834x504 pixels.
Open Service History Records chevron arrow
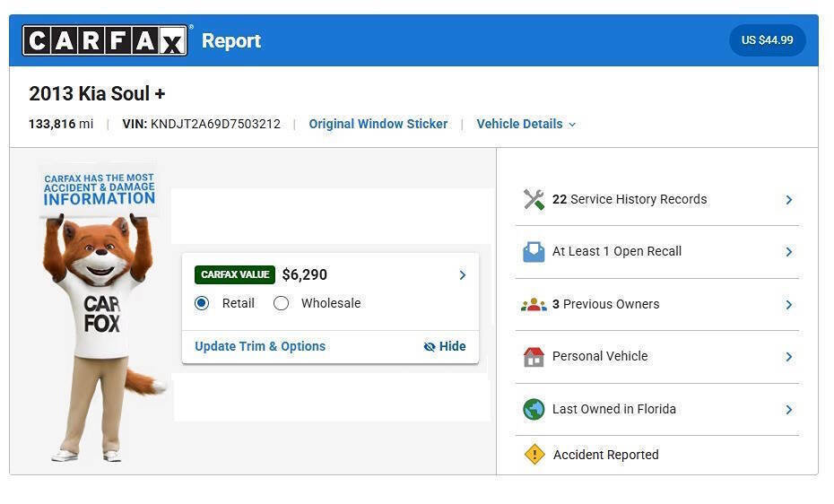788,200
